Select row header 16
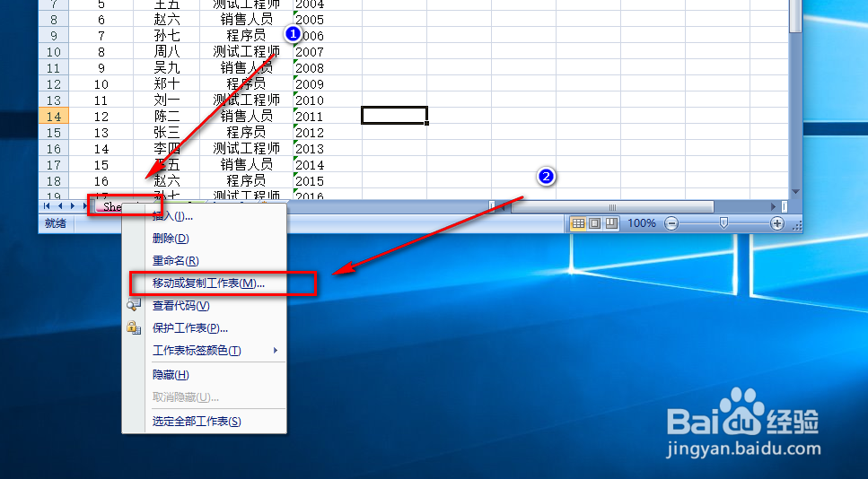The image size is (868, 479). pyautogui.click(x=54, y=149)
